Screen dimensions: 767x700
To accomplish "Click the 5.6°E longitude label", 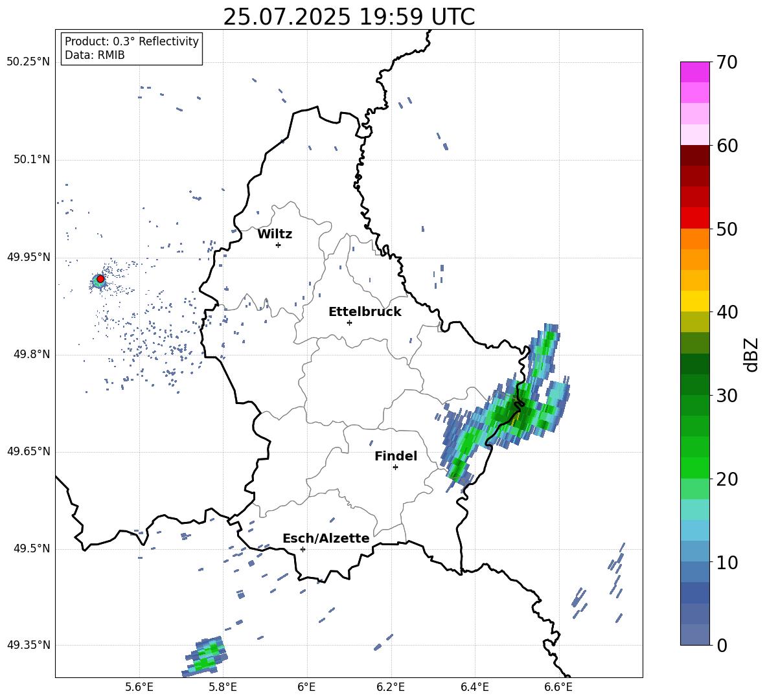I will pyautogui.click(x=139, y=687).
